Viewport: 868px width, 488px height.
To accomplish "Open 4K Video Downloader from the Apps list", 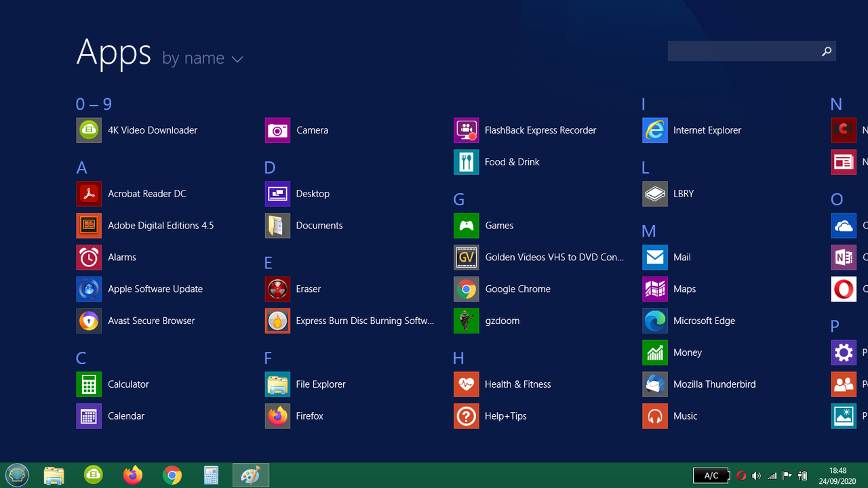I will pos(137,130).
